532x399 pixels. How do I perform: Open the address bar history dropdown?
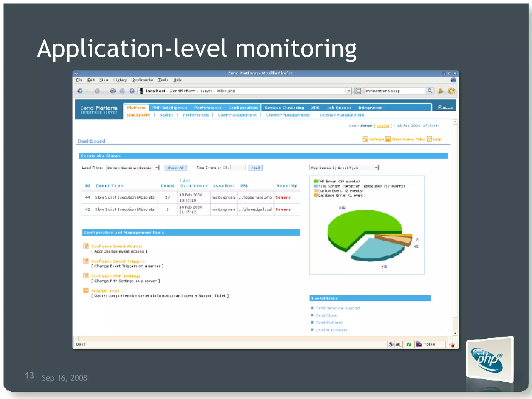(349, 91)
